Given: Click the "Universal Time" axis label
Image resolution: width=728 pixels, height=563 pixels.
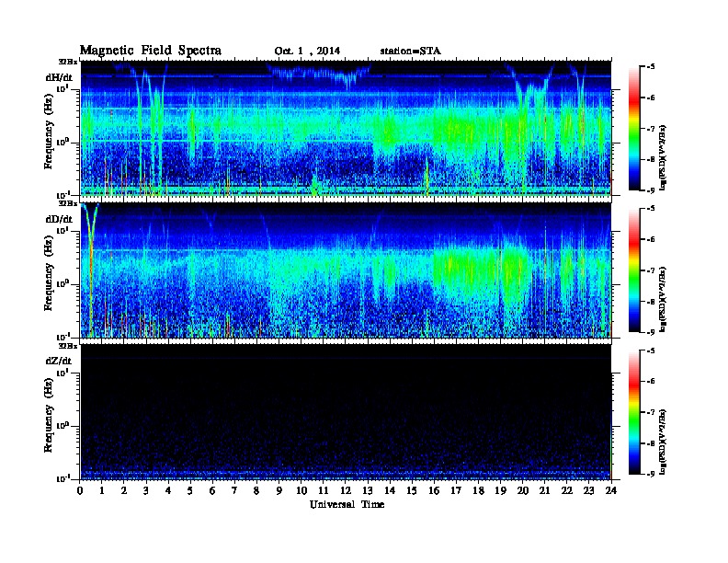Looking at the screenshot, I should [x=347, y=504].
